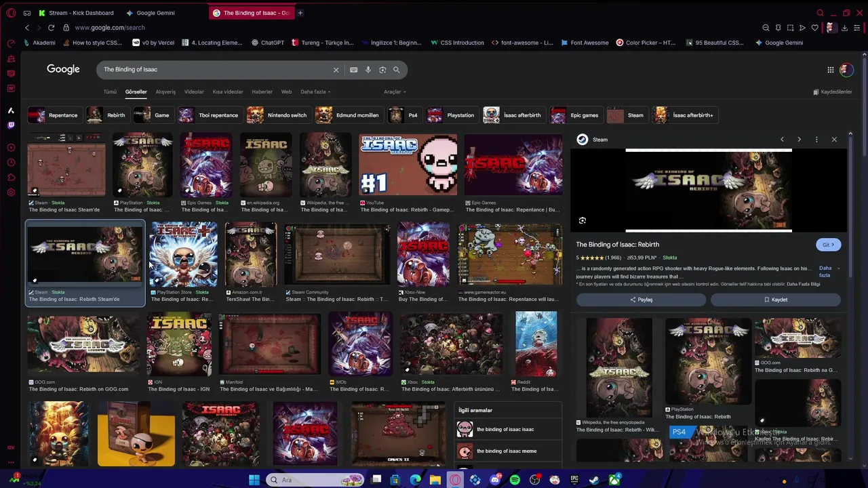
Task: Open the Google account avatar
Action: tap(846, 70)
